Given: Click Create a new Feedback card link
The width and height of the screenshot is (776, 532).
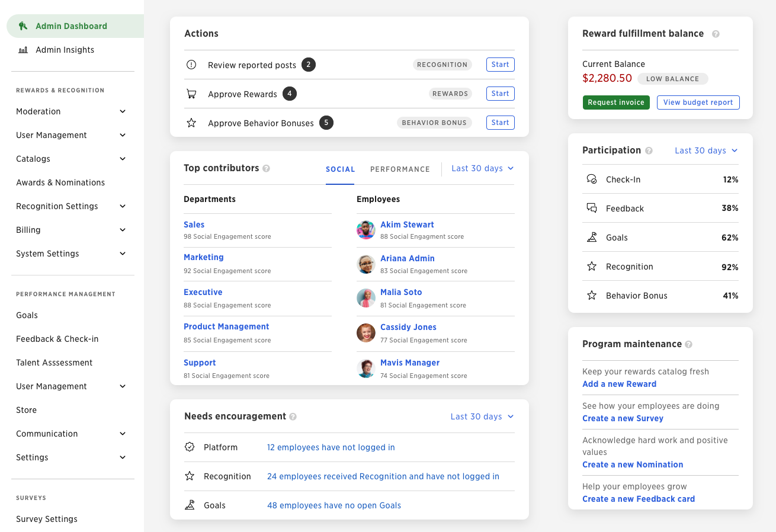Looking at the screenshot, I should [x=639, y=499].
